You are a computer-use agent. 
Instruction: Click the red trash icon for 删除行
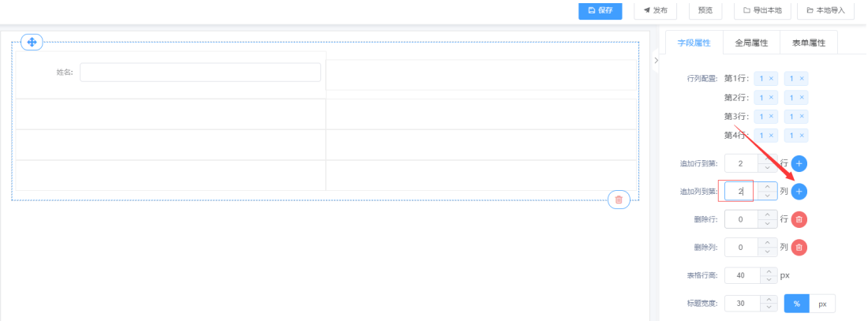(799, 220)
